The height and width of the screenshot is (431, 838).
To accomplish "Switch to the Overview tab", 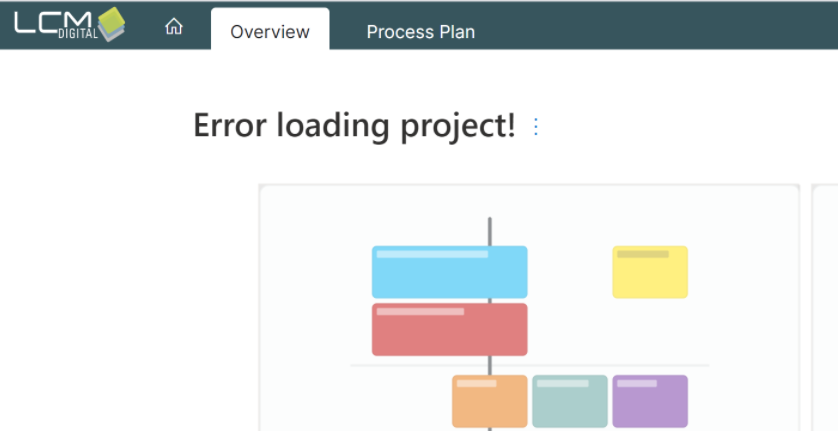I will (270, 31).
